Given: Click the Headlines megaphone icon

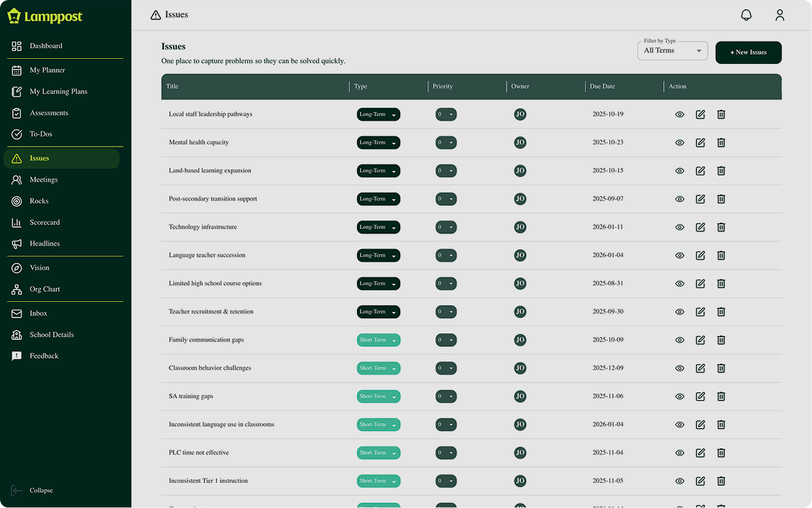Looking at the screenshot, I should coord(16,244).
